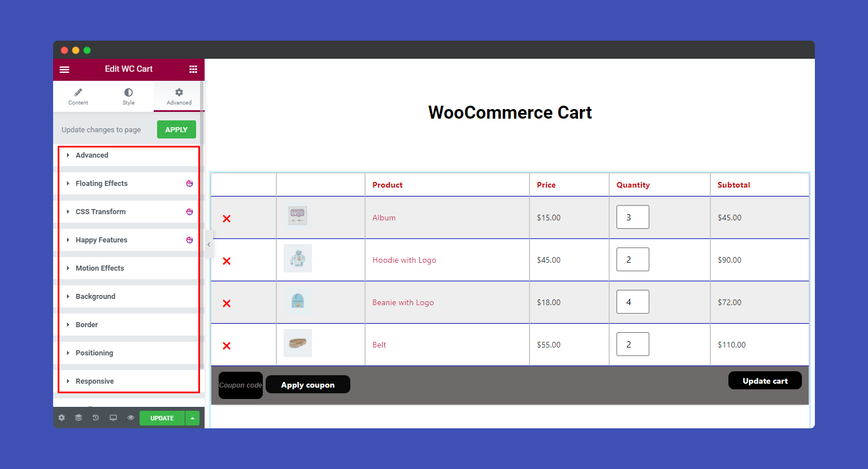Click the green UPDATE button
Image resolution: width=868 pixels, height=469 pixels.
pos(162,418)
